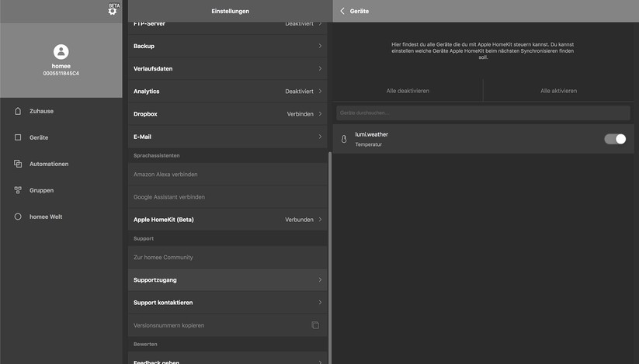Expand the Verlaufsdaten chevron

click(321, 68)
